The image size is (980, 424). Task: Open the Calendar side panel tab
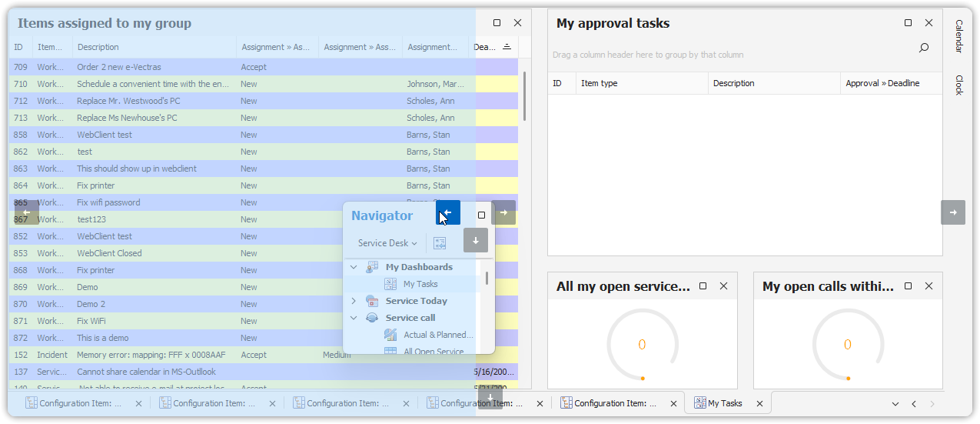[x=959, y=36]
